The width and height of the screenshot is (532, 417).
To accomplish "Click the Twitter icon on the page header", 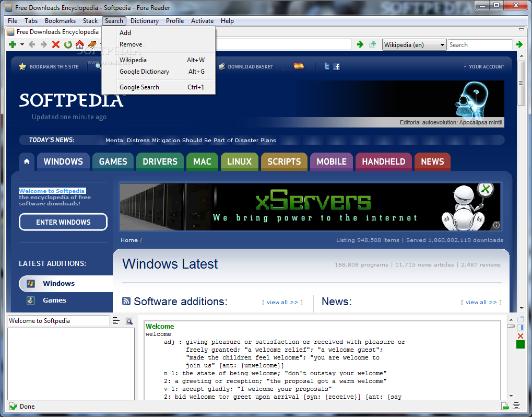I will (x=327, y=66).
